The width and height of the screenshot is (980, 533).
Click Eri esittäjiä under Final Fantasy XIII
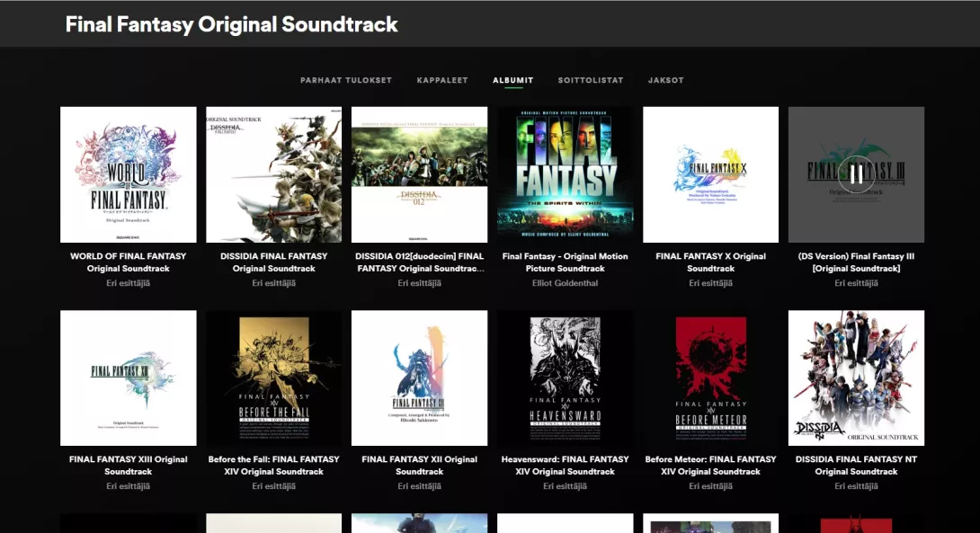129,486
